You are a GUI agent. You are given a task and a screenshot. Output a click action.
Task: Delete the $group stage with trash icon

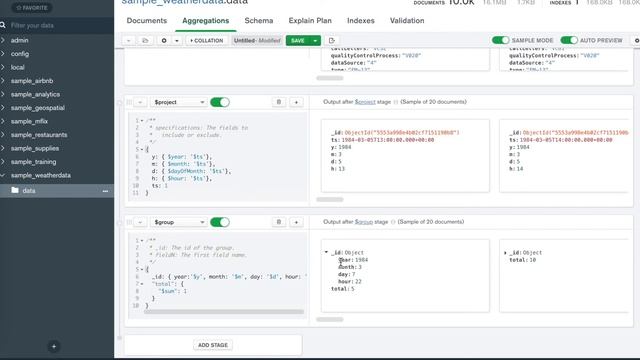[x=279, y=222]
